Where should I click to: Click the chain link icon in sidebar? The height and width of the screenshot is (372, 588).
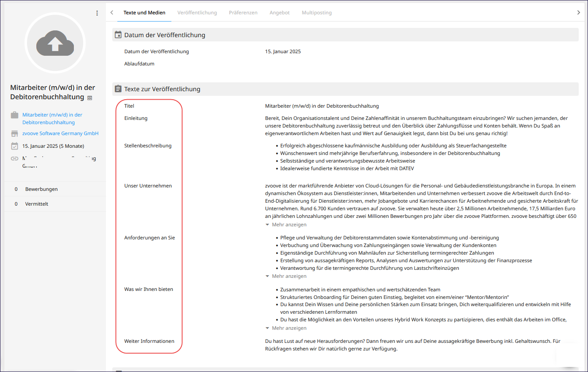pos(15,158)
